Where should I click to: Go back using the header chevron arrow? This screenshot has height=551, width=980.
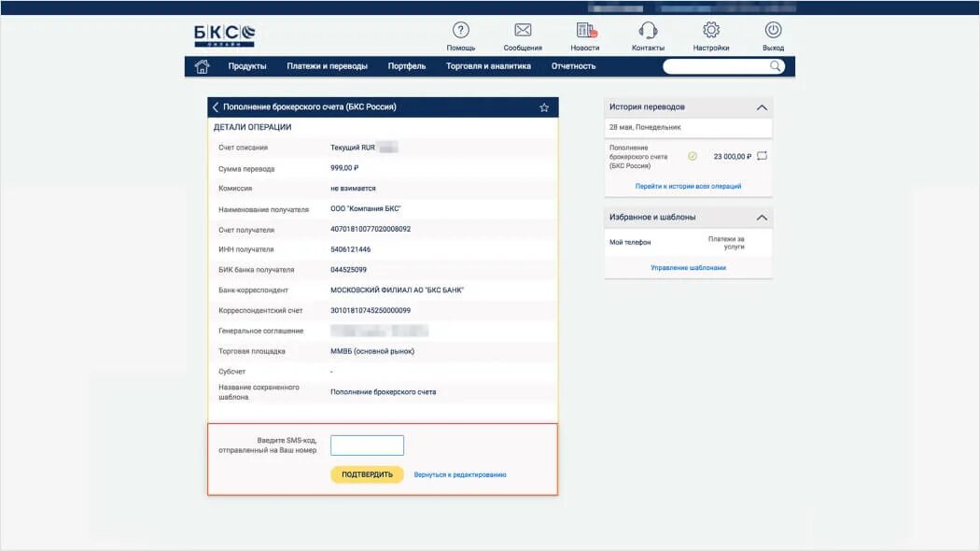pyautogui.click(x=216, y=107)
